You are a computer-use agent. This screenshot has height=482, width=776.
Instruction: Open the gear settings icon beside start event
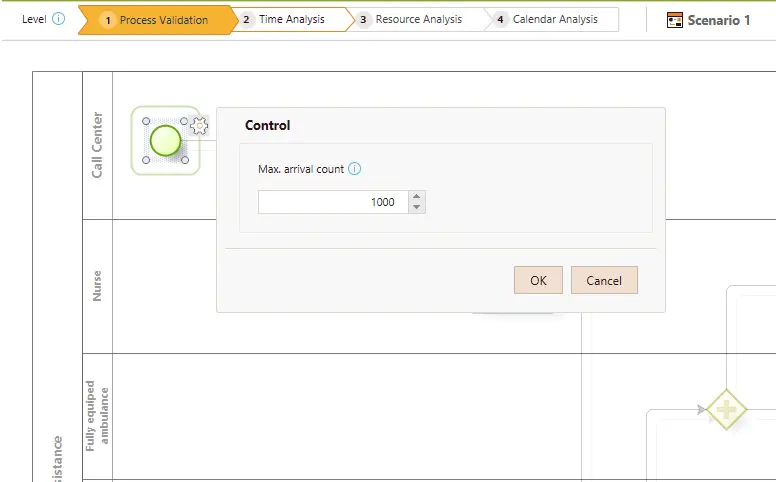(199, 126)
